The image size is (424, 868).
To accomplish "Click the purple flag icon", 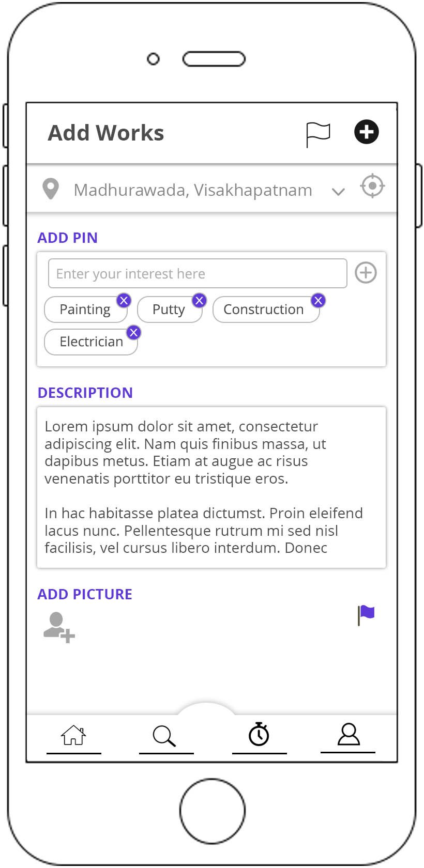I will coord(366,614).
